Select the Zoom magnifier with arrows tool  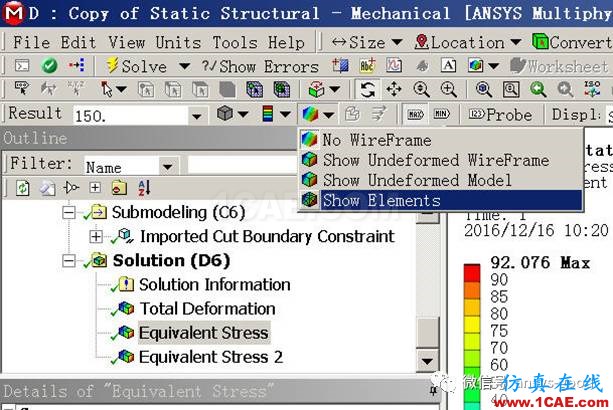(421, 90)
